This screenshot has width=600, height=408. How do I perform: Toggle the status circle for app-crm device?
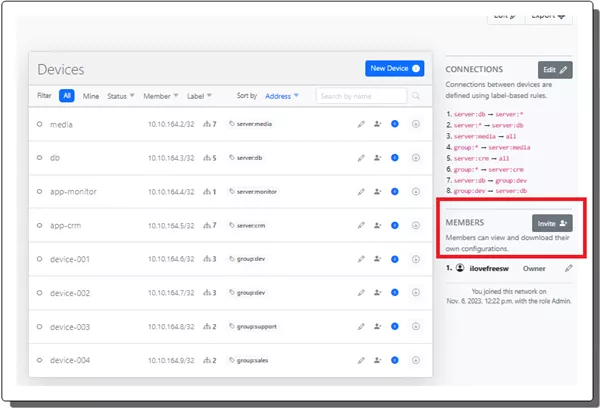(x=39, y=226)
